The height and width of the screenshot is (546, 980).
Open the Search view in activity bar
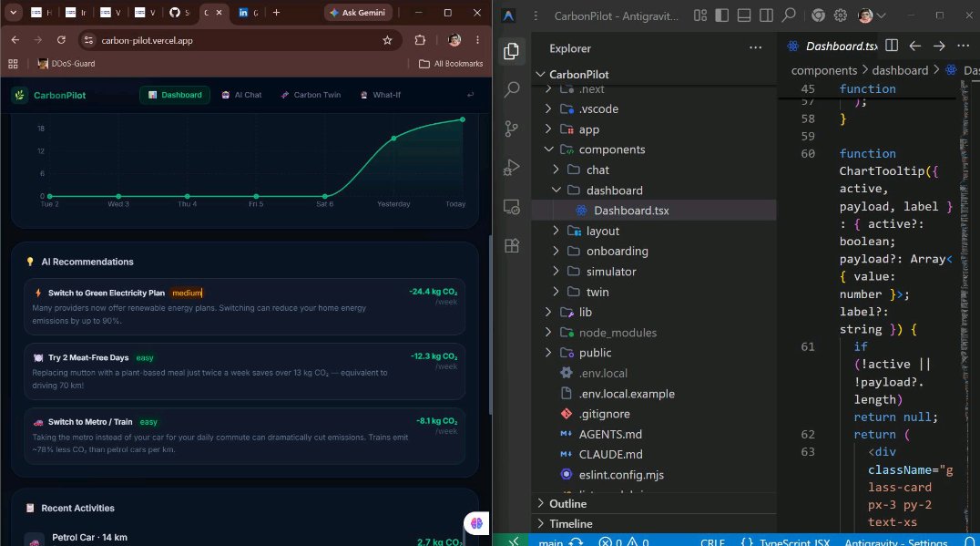(511, 89)
